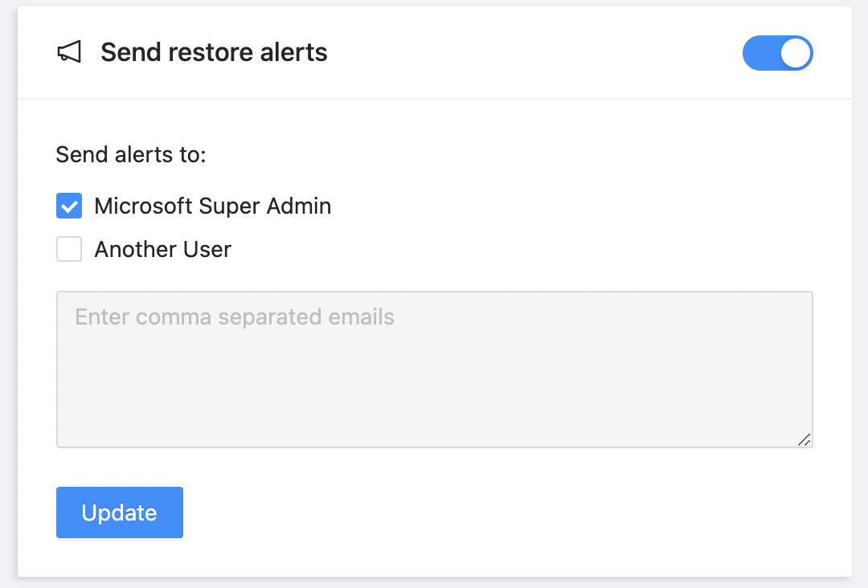Click inside the large gray email recipients field
The width and height of the screenshot is (868, 588).
435,370
